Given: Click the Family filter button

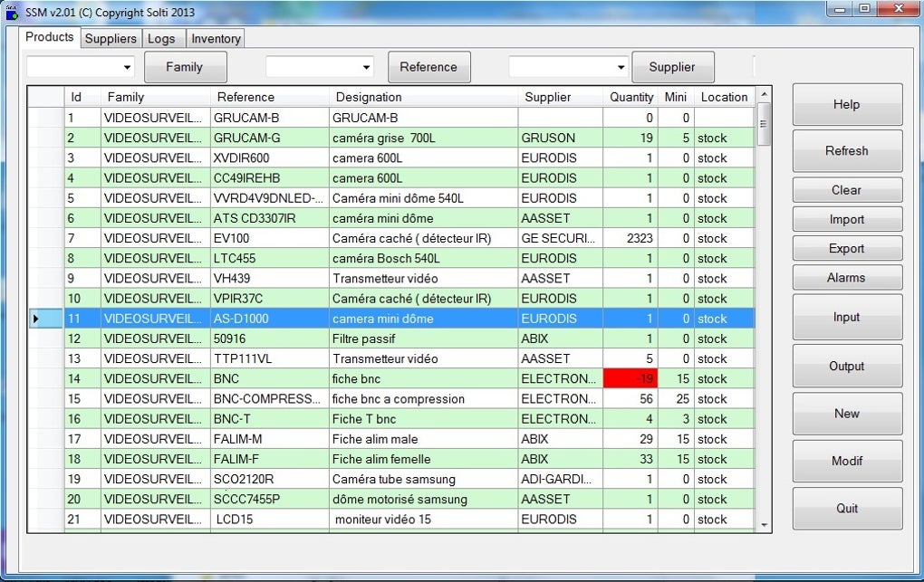Looking at the screenshot, I should [x=185, y=67].
